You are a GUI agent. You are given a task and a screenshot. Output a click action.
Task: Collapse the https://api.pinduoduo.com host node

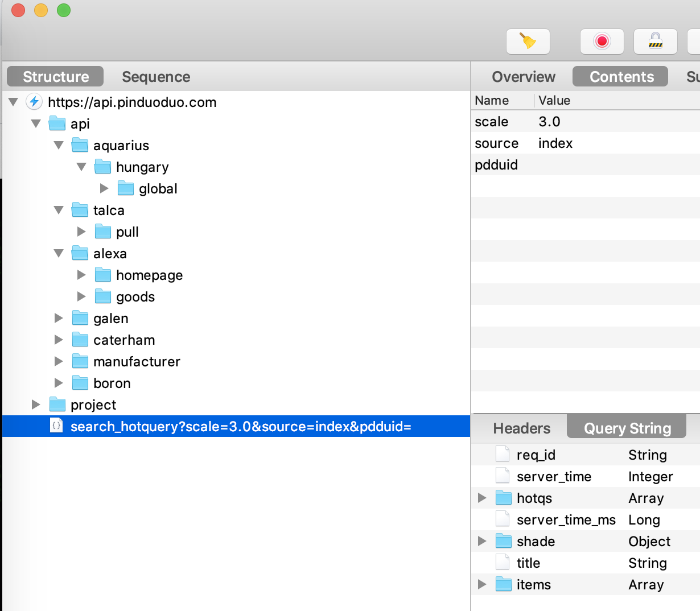[x=13, y=102]
